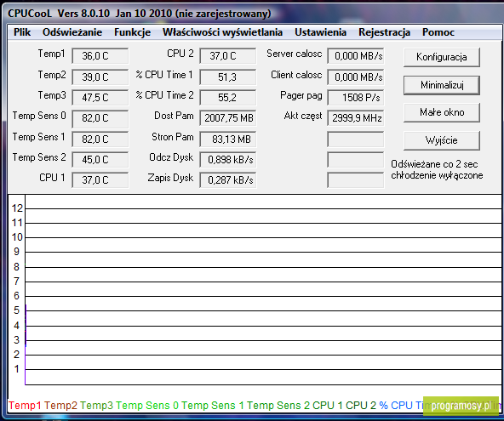The width and height of the screenshot is (504, 421).
Task: Click the Konfiguracja button
Action: coord(442,57)
